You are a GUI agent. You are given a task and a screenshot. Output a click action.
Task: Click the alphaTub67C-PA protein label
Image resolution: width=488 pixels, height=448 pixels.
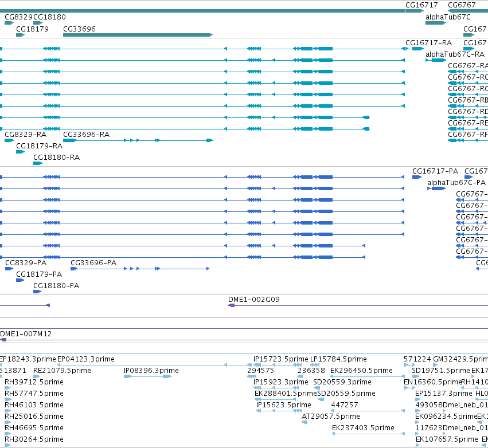(x=456, y=183)
